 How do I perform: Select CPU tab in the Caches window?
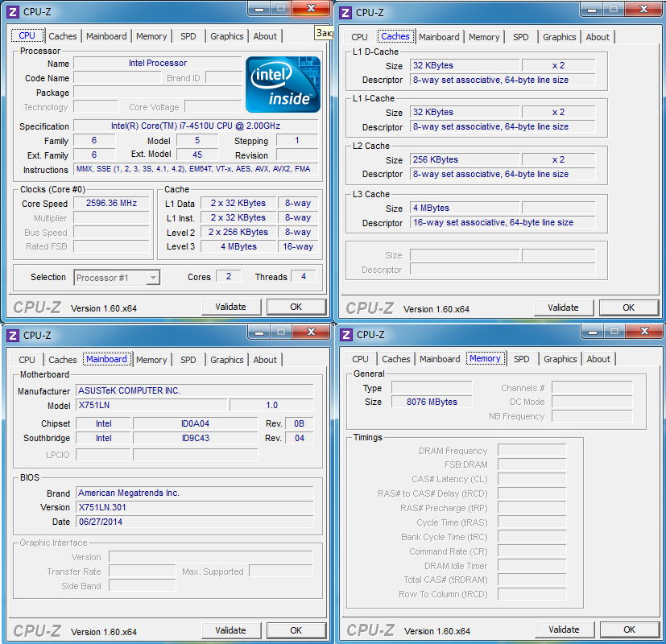[359, 37]
